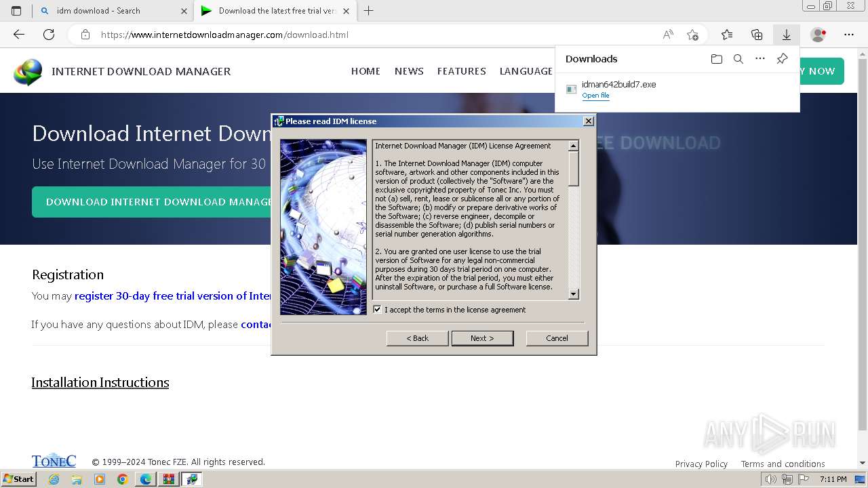This screenshot has height=488, width=868.
Task: Open Favorites list icon
Action: click(x=727, y=35)
